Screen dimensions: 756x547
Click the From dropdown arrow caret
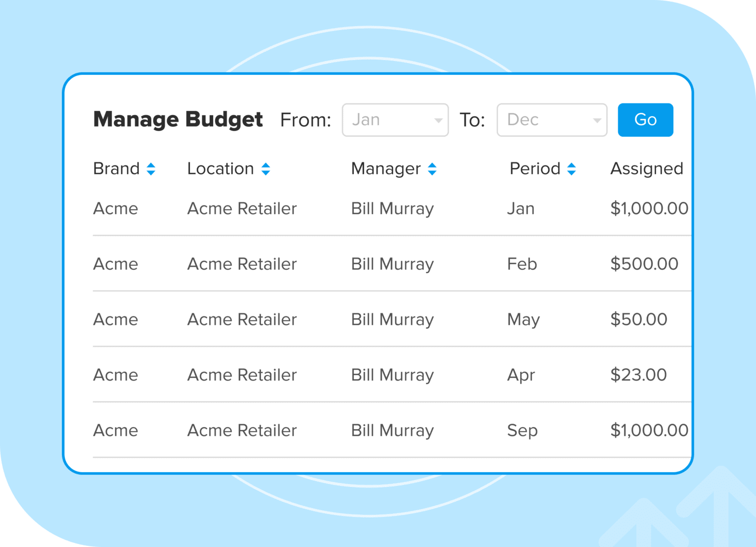[438, 120]
